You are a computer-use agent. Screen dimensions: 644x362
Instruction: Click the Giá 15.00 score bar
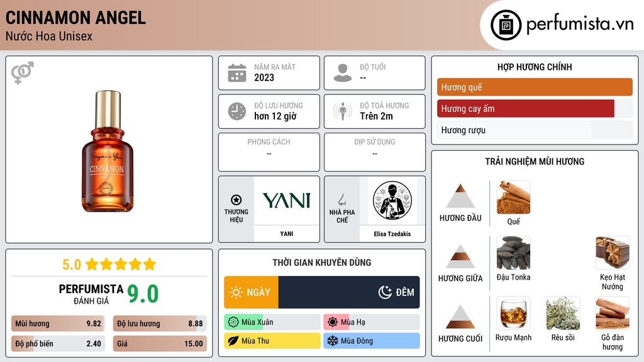(x=160, y=344)
